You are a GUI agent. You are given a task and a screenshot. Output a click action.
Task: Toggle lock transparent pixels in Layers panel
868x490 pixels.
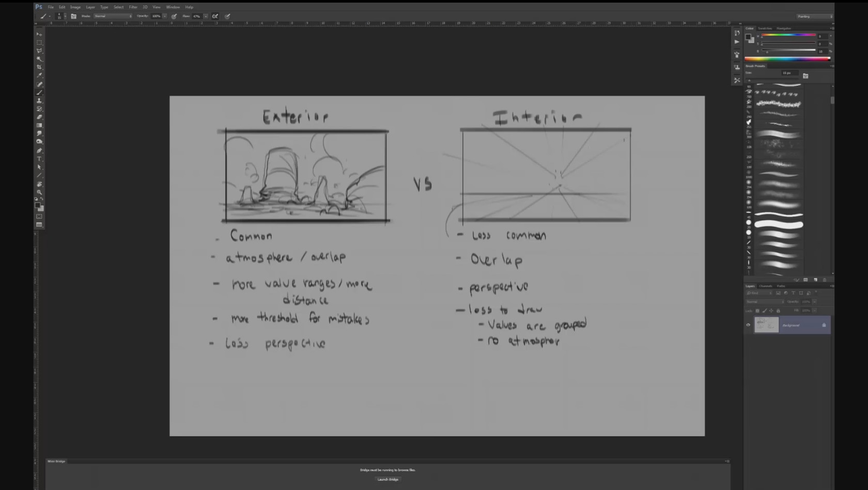pos(757,311)
